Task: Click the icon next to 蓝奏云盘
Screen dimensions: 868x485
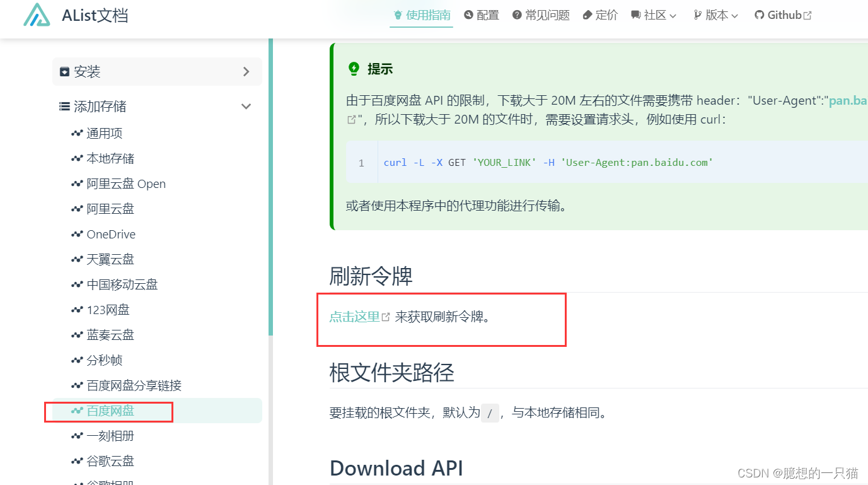Action: pyautogui.click(x=77, y=335)
